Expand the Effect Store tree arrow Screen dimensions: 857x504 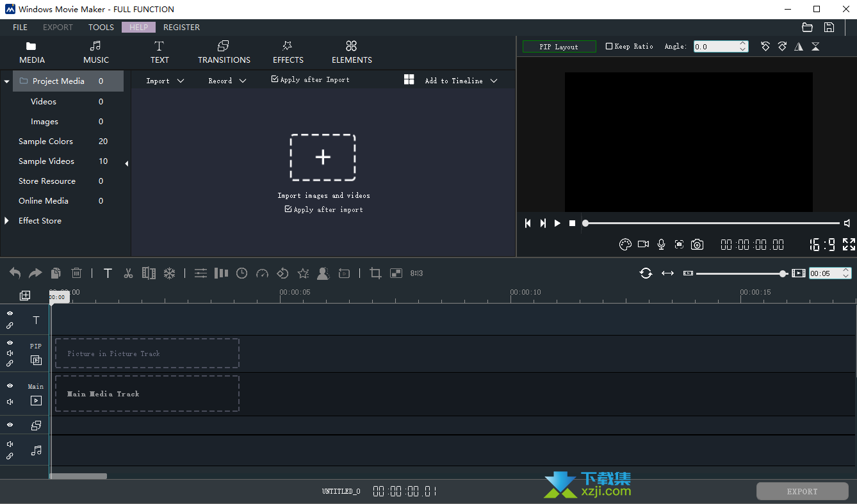(7, 220)
